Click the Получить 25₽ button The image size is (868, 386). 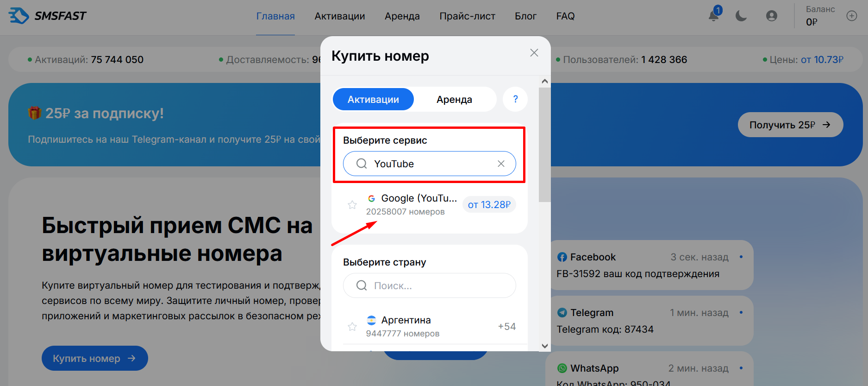point(790,125)
